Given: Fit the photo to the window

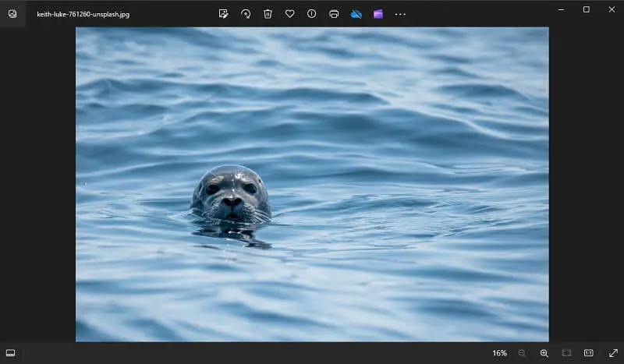Looking at the screenshot, I should [566, 353].
